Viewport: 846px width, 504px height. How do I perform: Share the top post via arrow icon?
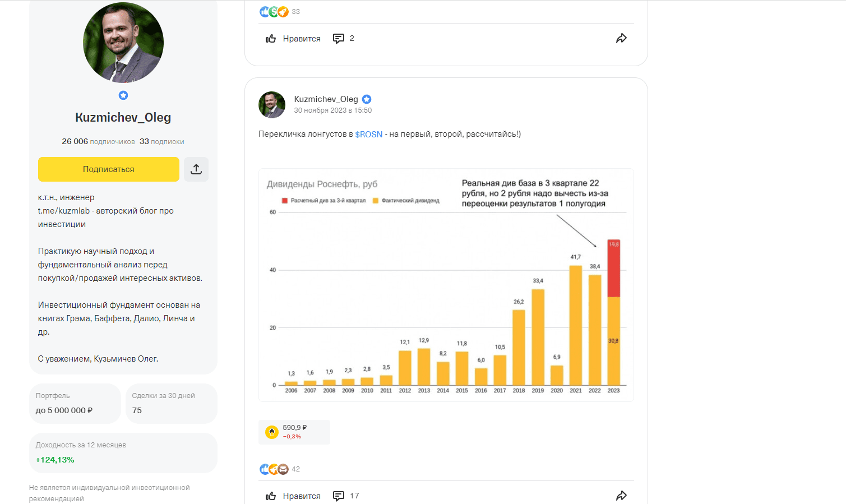[621, 39]
